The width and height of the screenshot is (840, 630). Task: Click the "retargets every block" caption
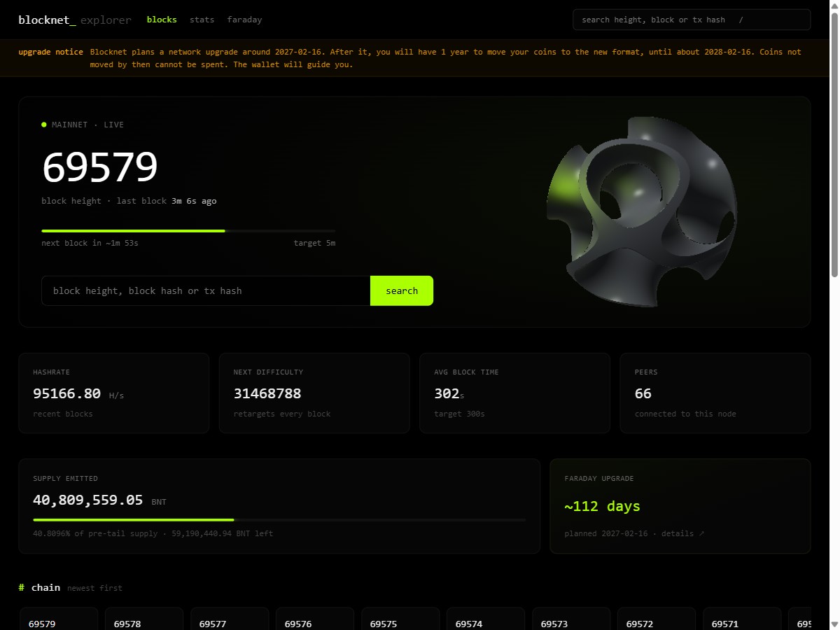tap(282, 414)
